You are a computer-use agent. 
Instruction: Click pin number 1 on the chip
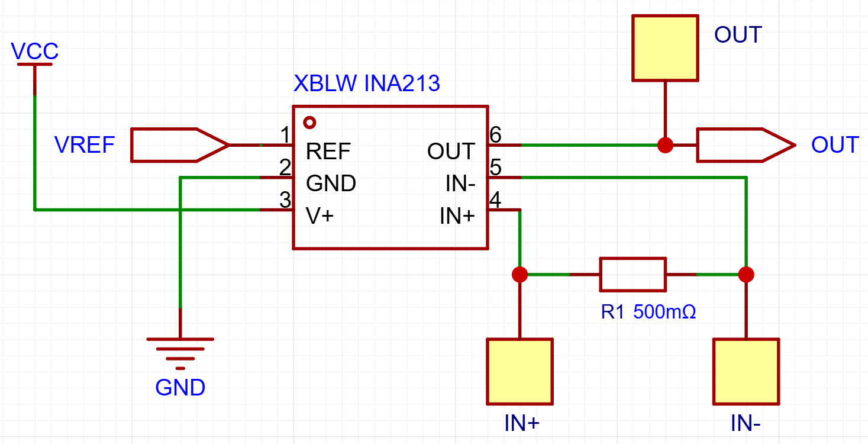coord(285,136)
